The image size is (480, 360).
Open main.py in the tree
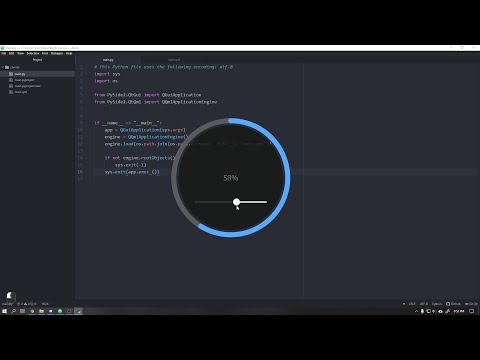tap(20, 74)
